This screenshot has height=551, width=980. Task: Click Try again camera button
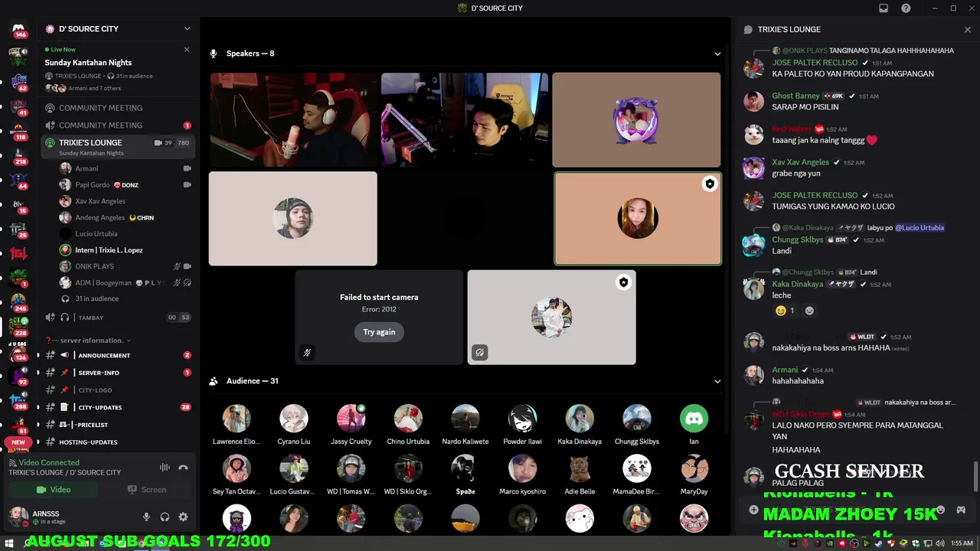coord(379,332)
